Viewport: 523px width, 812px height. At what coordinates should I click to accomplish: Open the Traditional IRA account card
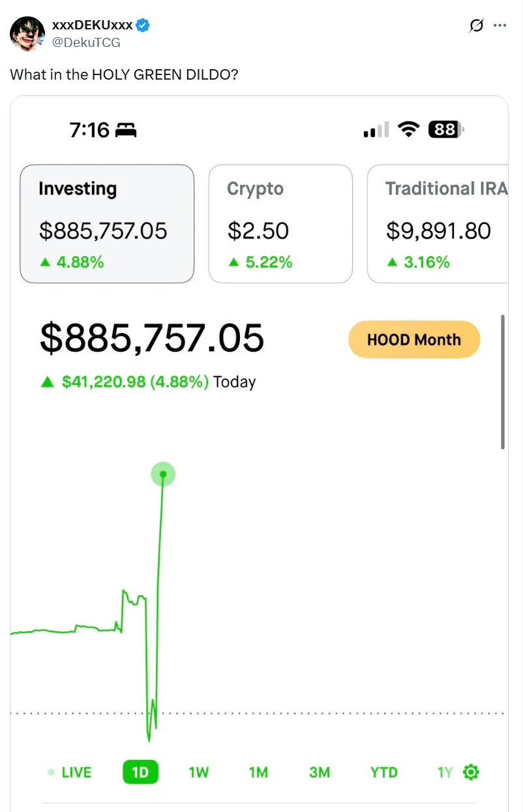click(438, 223)
